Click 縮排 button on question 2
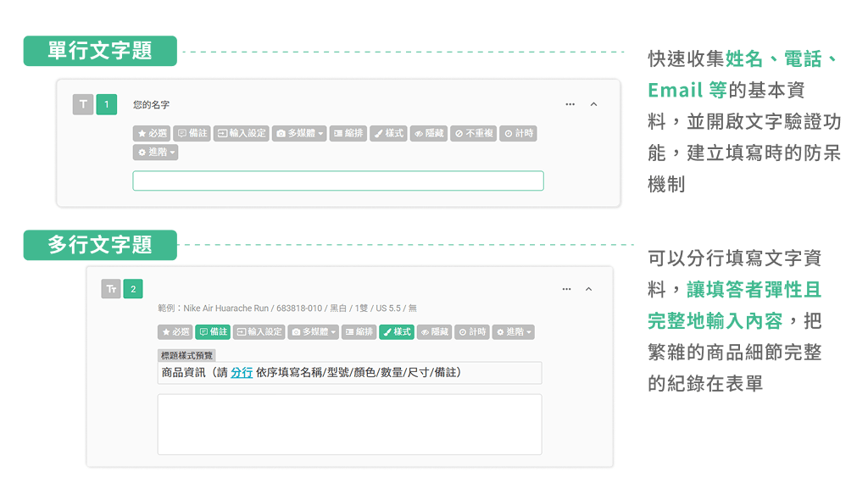This screenshot has height=489, width=868. point(359,332)
